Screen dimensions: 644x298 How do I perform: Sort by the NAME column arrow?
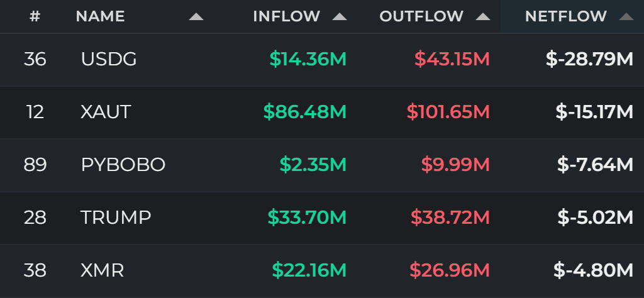coord(196,17)
